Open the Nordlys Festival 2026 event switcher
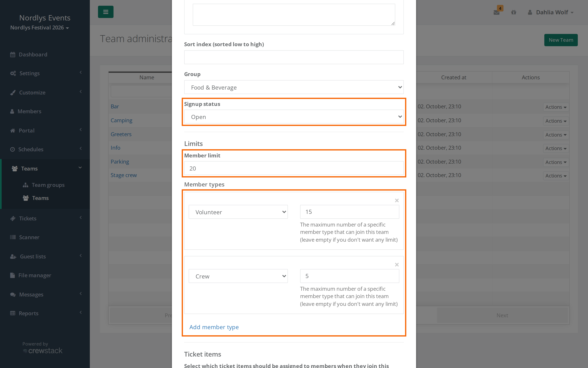The width and height of the screenshot is (588, 368). pos(40,28)
